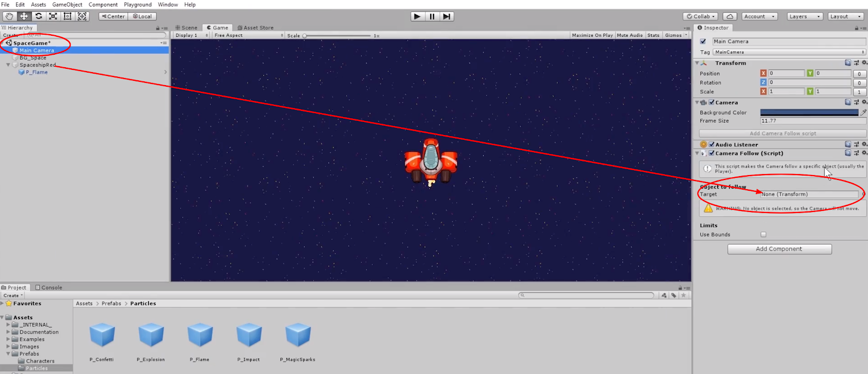Disable the Camera Follow script checkbox
The height and width of the screenshot is (374, 868).
[711, 153]
